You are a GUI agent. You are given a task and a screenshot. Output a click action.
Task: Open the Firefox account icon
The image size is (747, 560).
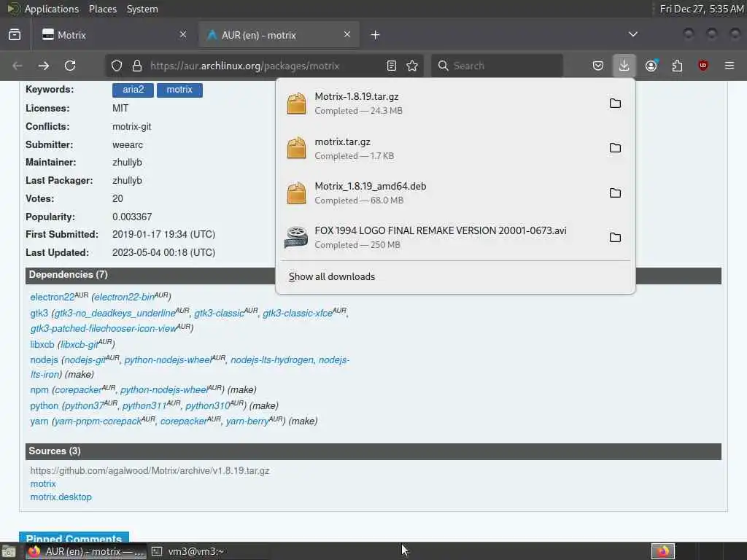(651, 66)
